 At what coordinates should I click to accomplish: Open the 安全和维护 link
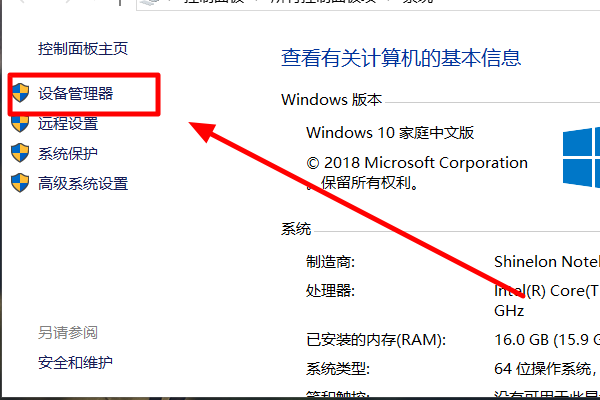pyautogui.click(x=75, y=362)
